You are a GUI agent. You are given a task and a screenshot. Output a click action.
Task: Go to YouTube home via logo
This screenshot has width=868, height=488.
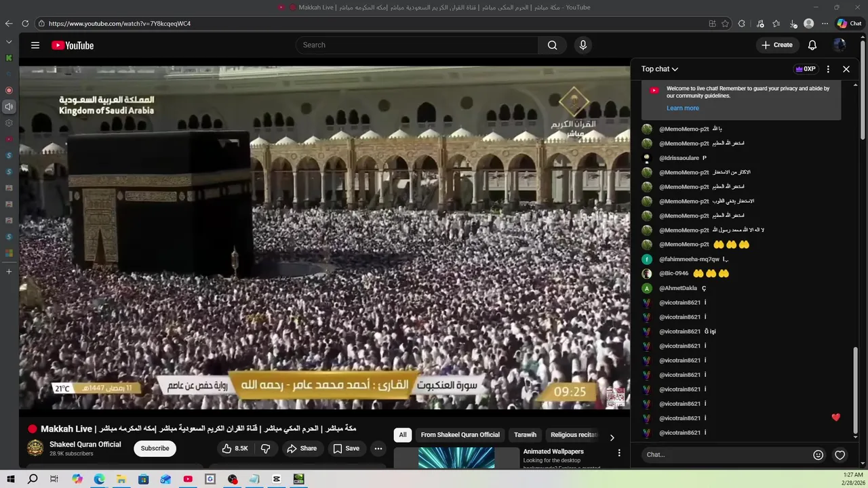(x=73, y=45)
